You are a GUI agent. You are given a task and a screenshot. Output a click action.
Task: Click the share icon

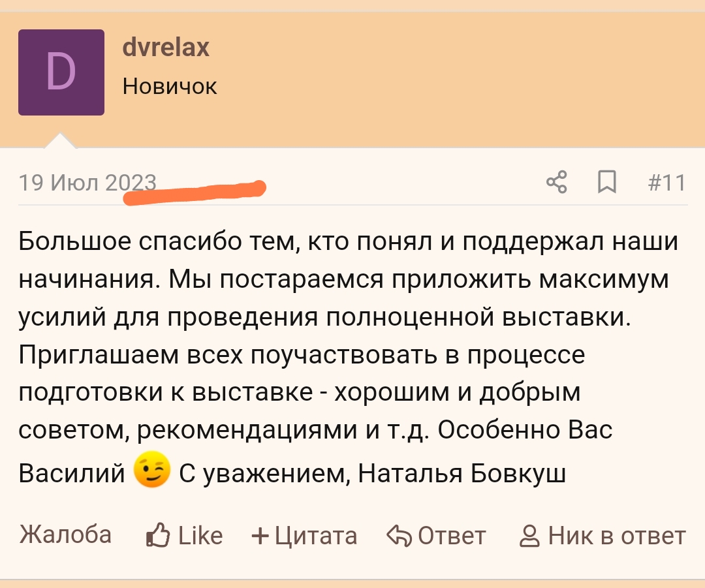pos(556,183)
